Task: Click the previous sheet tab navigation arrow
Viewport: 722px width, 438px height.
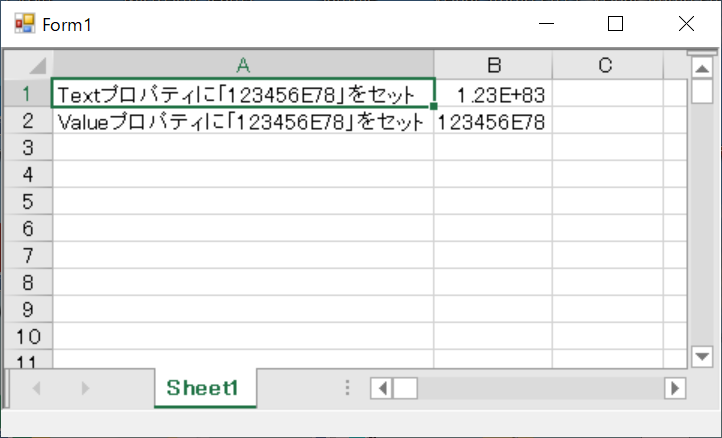Action: pos(36,388)
